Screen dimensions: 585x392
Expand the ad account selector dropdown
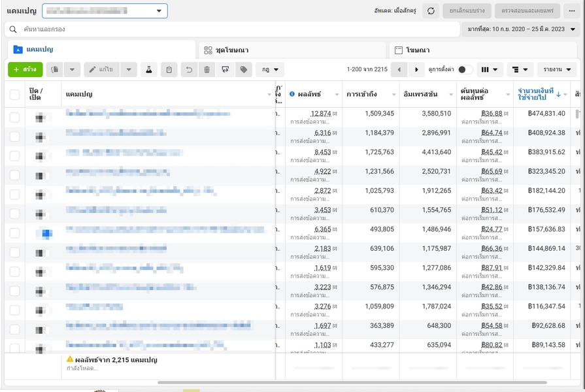click(105, 11)
